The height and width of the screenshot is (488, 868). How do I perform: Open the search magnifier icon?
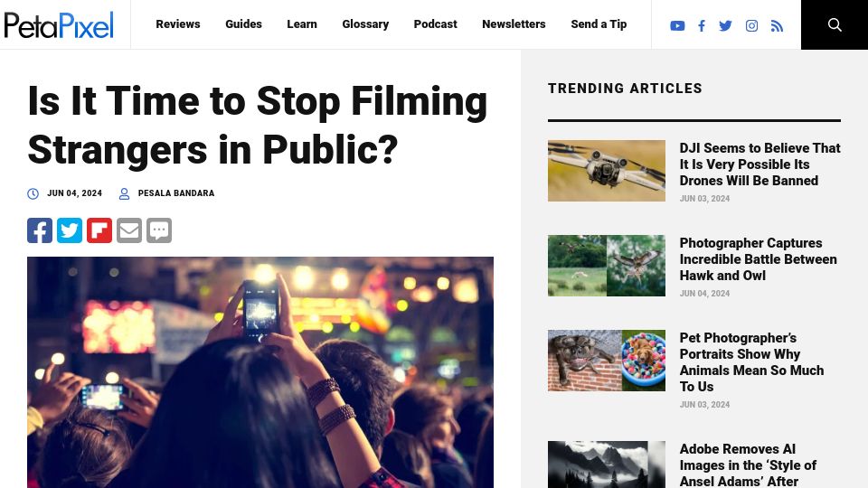[x=835, y=25]
